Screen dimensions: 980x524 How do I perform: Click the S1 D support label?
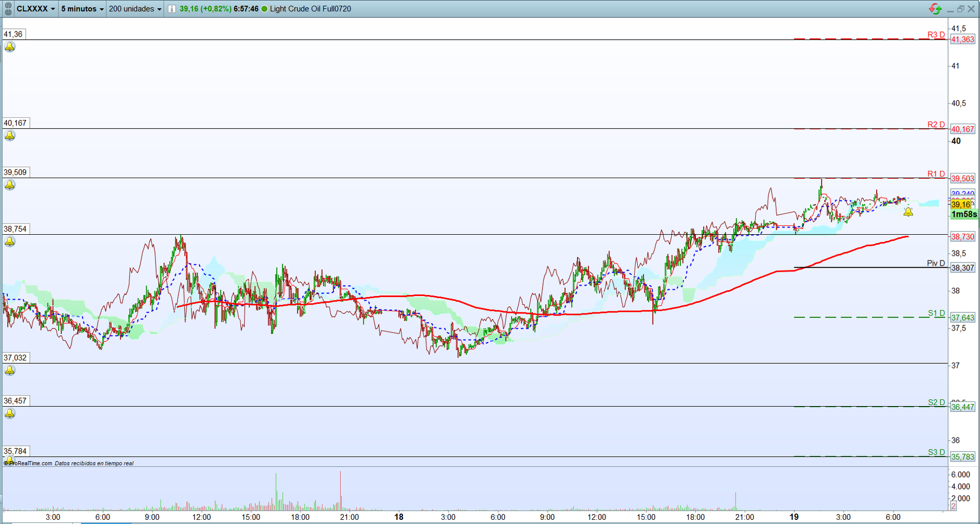937,313
